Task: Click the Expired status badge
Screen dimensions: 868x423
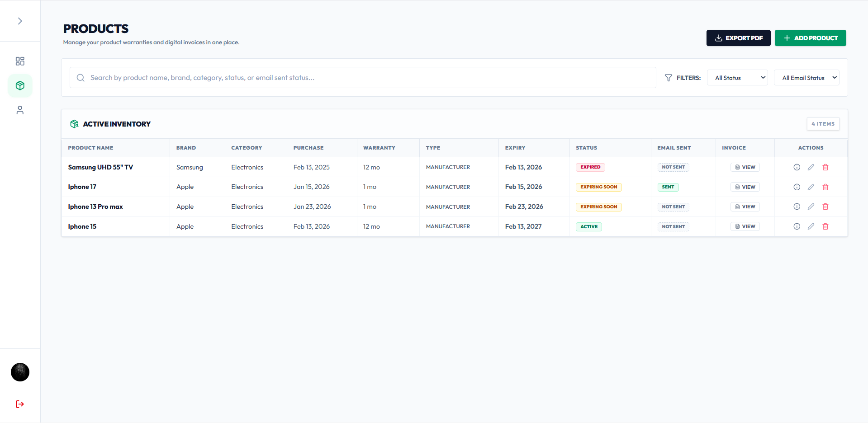Action: tap(590, 167)
